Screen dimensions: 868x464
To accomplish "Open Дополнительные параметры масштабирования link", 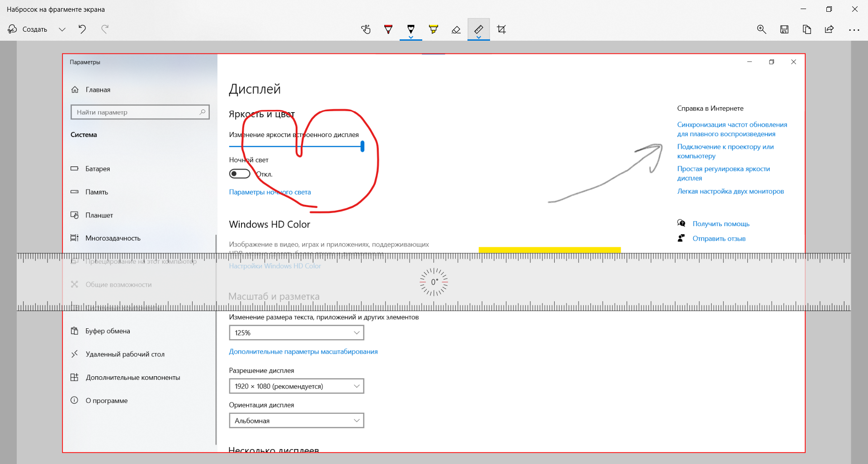I will (303, 351).
